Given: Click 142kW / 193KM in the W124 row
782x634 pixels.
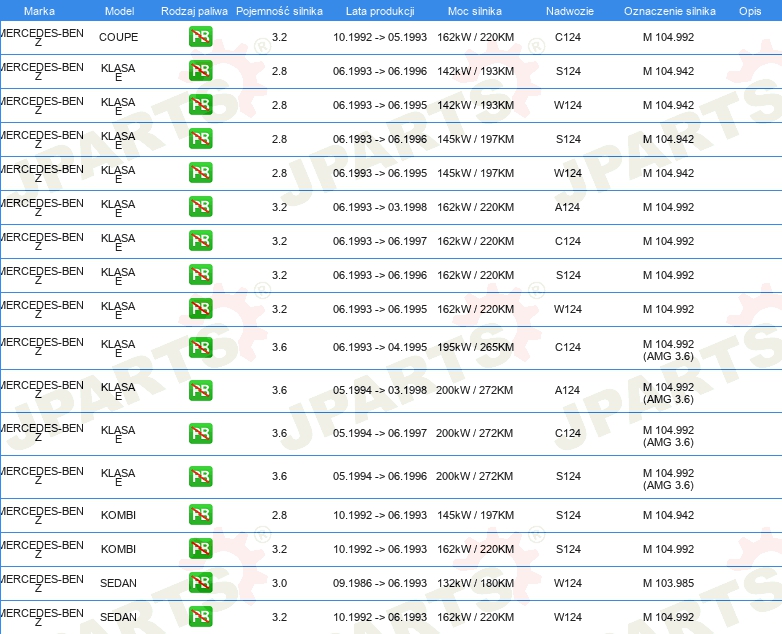Looking at the screenshot, I should 475,105.
